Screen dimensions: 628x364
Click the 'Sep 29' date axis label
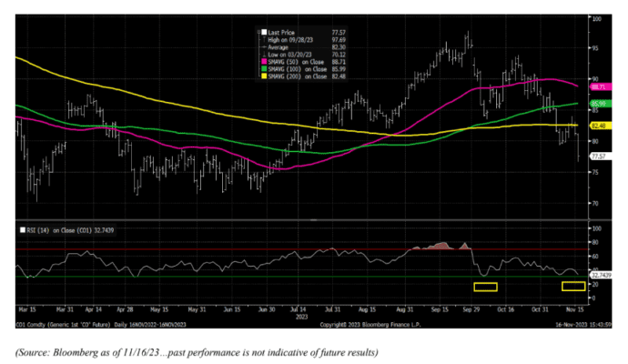click(471, 309)
